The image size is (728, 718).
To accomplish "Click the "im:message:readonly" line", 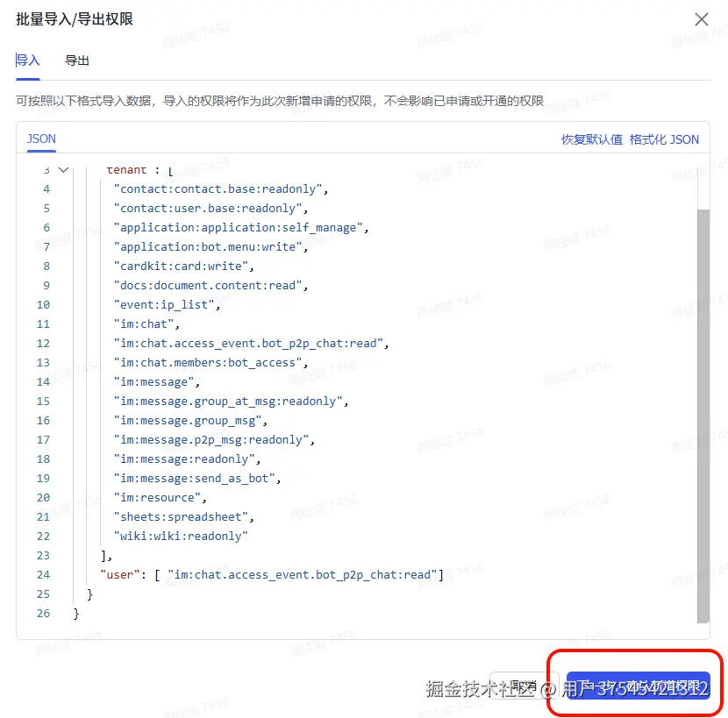I will click(187, 459).
